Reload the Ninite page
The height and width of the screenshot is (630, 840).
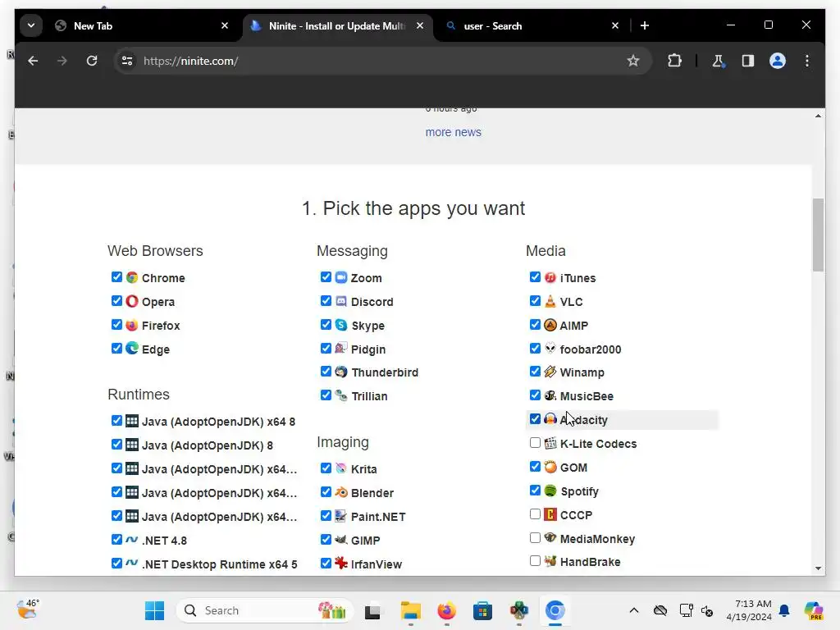(92, 61)
